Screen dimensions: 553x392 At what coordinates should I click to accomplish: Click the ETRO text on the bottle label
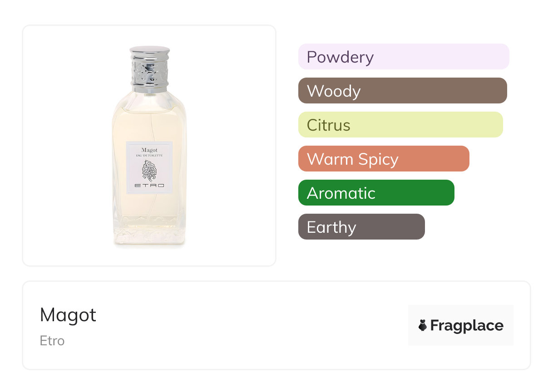tap(149, 186)
